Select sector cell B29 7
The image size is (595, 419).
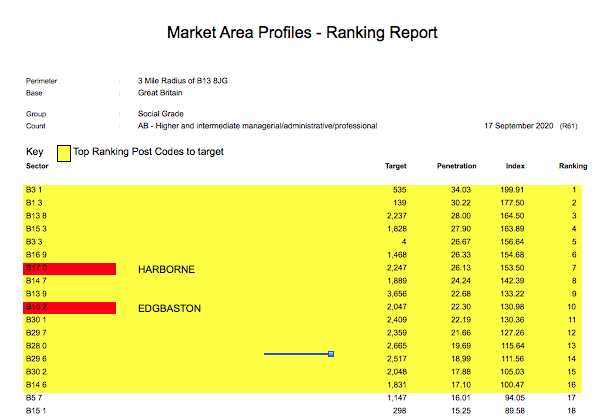(36, 333)
